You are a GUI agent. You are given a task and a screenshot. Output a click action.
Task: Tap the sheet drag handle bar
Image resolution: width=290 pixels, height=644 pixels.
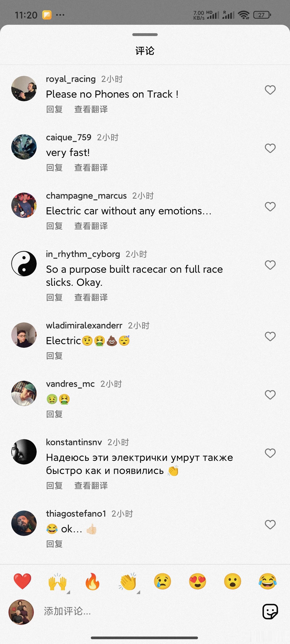tap(145, 34)
